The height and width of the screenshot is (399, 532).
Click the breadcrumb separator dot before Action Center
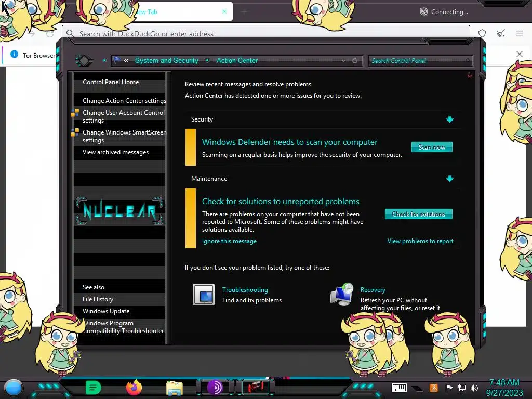pos(207,60)
